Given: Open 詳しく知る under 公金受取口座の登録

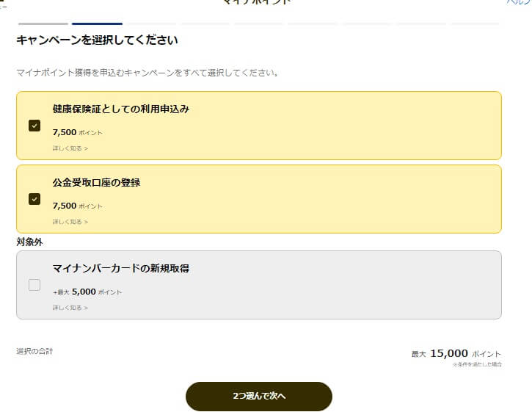Looking at the screenshot, I should point(70,222).
